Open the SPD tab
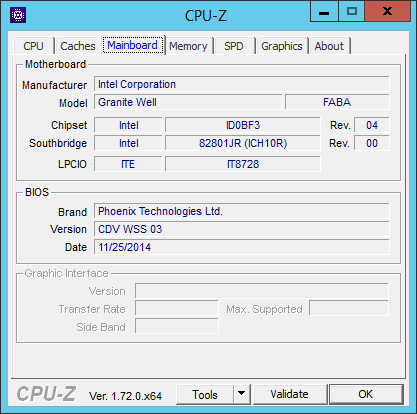This screenshot has width=417, height=414. pyautogui.click(x=234, y=46)
